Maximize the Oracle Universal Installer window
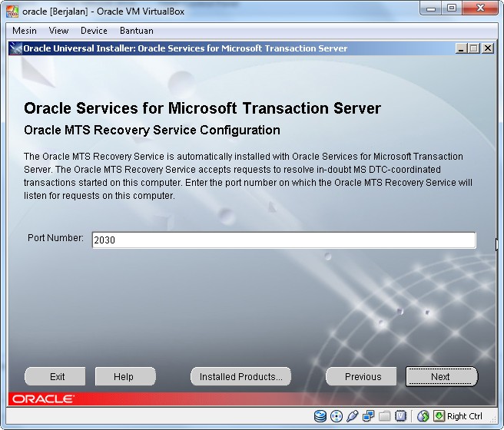This screenshot has height=430, width=504. point(474,48)
